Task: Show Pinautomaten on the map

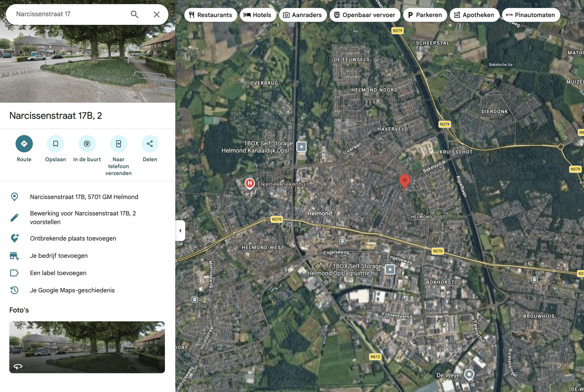Action: click(531, 15)
